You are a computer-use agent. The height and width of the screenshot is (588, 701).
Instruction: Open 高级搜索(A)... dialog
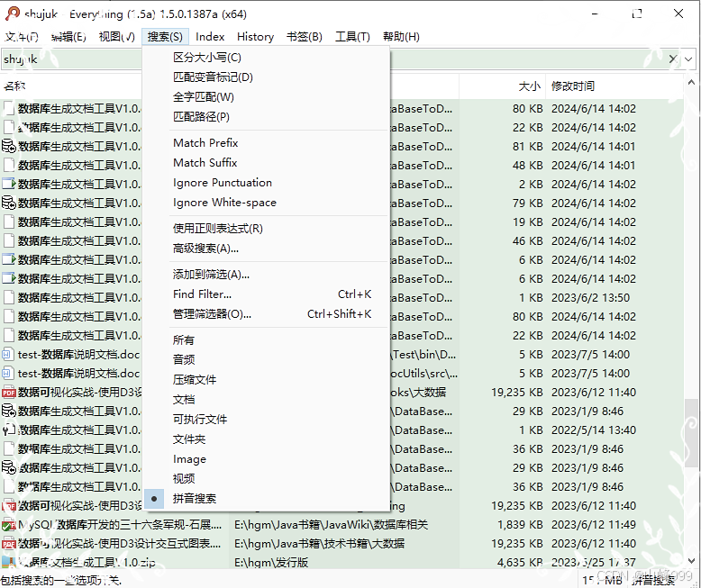coord(266,248)
